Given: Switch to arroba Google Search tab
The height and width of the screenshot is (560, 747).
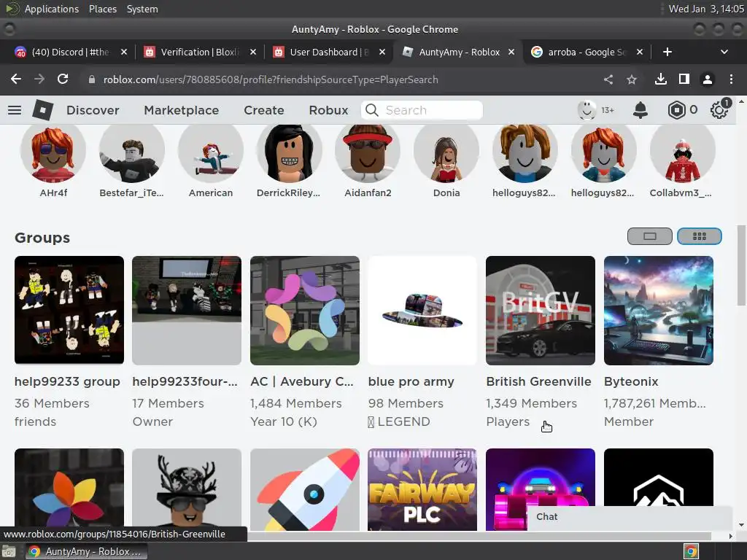Looking at the screenshot, I should (x=587, y=52).
